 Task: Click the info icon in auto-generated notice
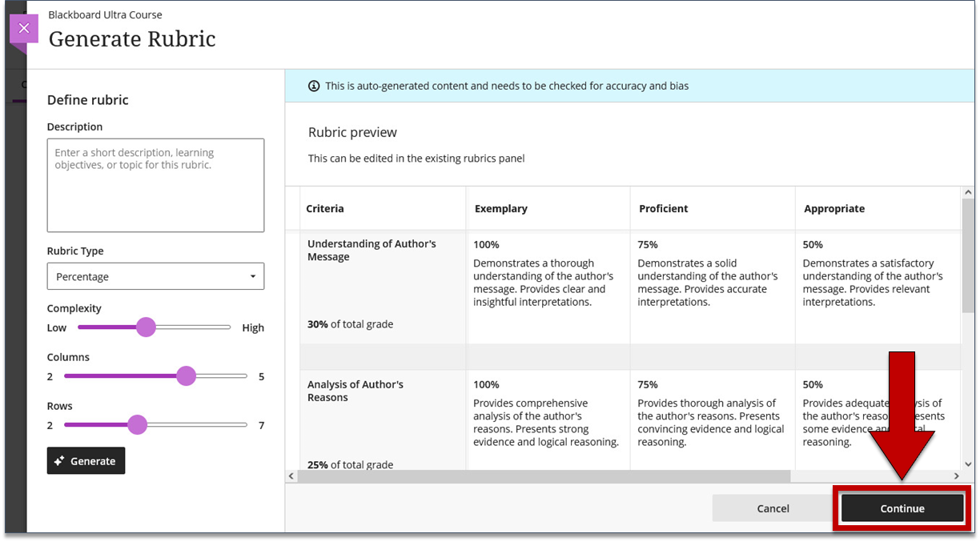pyautogui.click(x=314, y=86)
